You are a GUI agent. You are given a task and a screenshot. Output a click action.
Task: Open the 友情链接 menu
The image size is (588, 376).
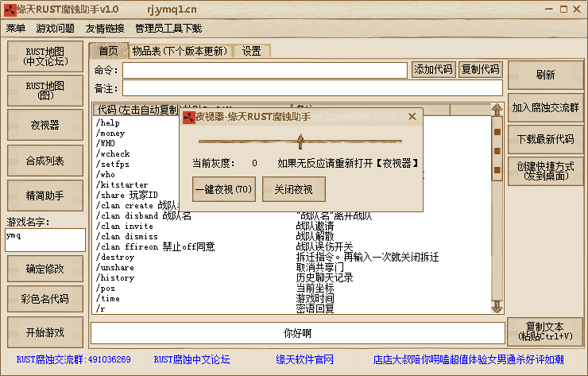[x=105, y=29]
